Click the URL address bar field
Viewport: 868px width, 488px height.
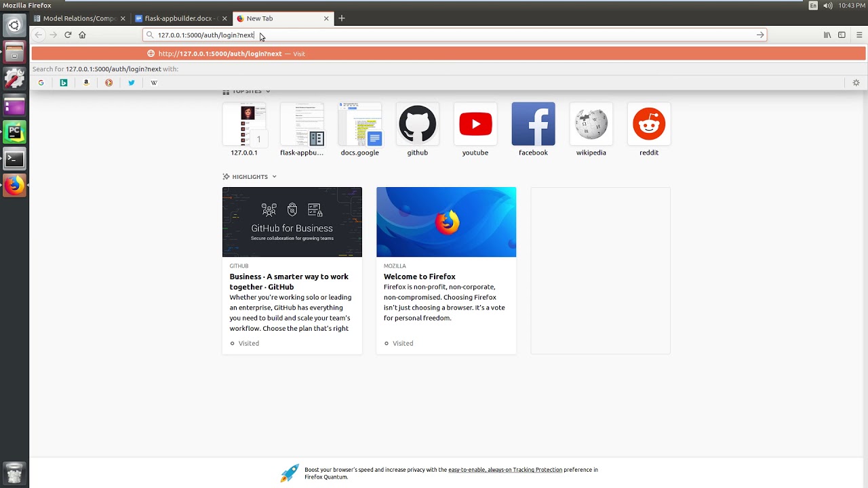454,35
